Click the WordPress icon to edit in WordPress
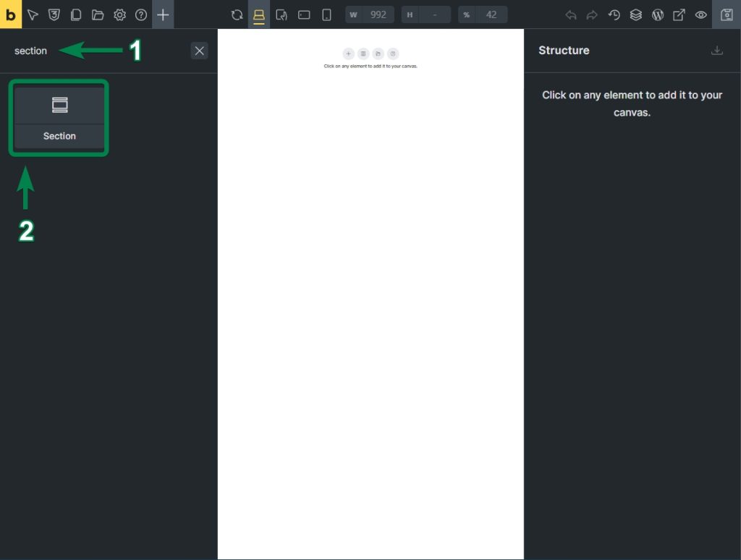Viewport: 741px width, 560px height. pyautogui.click(x=658, y=14)
